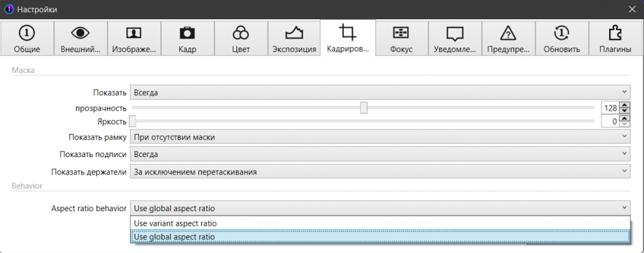Screen dimensions: 644x253
Task: Decrease the прозрачность value with down arrow
Action: tap(625, 111)
